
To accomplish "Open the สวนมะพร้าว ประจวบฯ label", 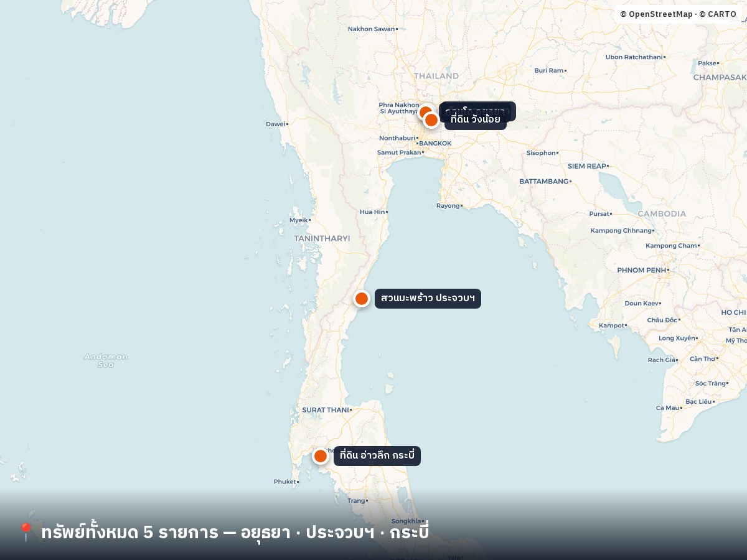I will [x=428, y=299].
